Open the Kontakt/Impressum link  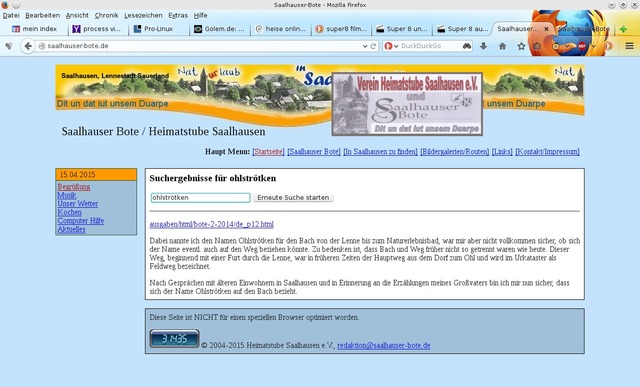[547, 151]
